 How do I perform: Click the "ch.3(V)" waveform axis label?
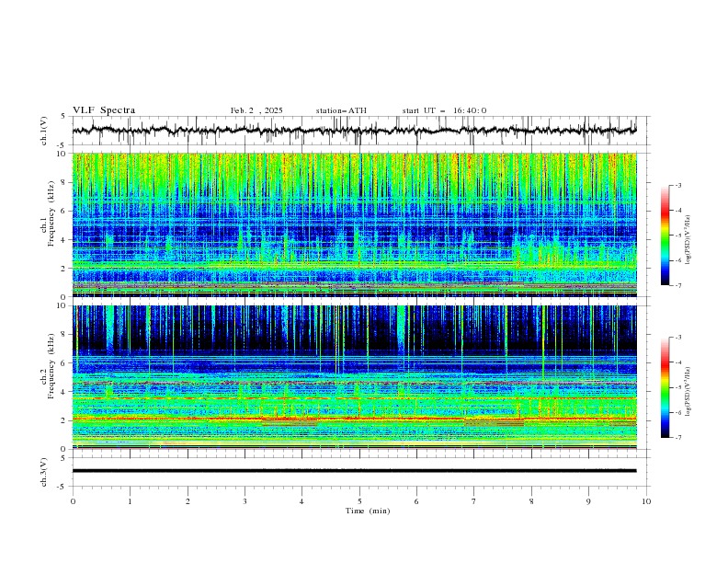[44, 472]
